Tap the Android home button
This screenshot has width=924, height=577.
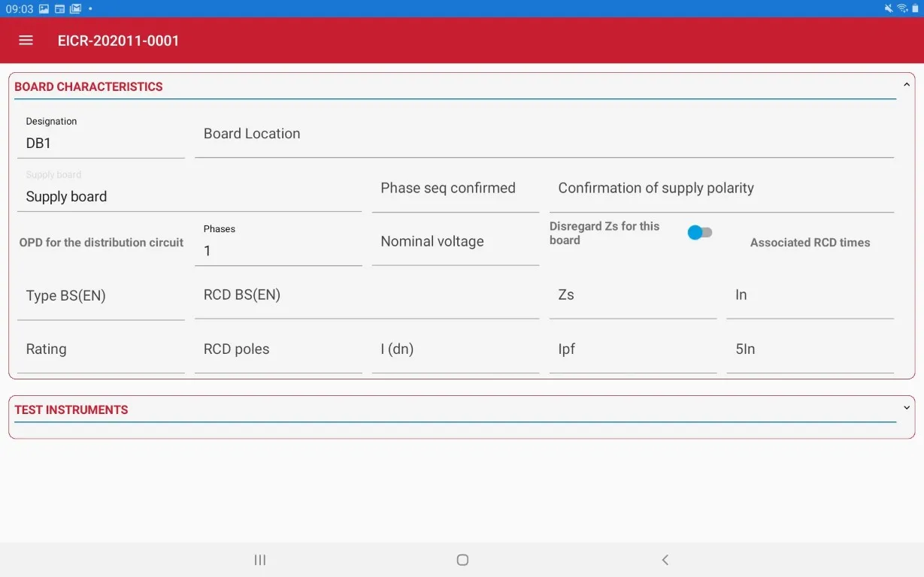click(462, 560)
